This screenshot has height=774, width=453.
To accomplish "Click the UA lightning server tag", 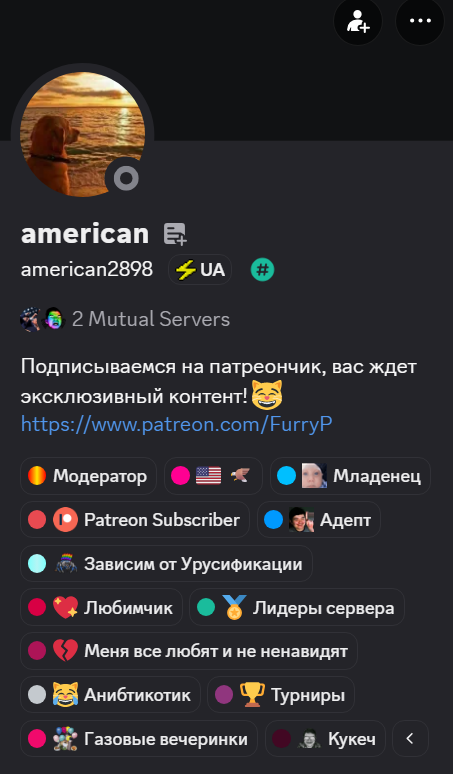I will coord(200,270).
